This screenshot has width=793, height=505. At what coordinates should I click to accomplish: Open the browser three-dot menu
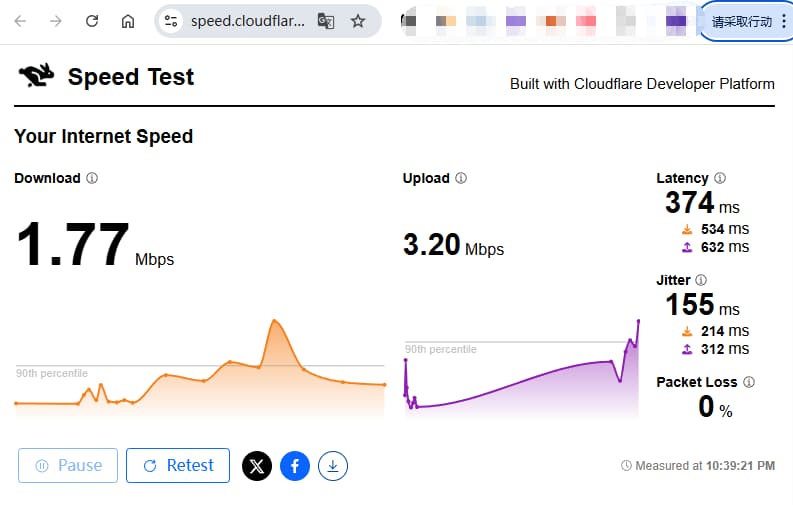pos(783,21)
